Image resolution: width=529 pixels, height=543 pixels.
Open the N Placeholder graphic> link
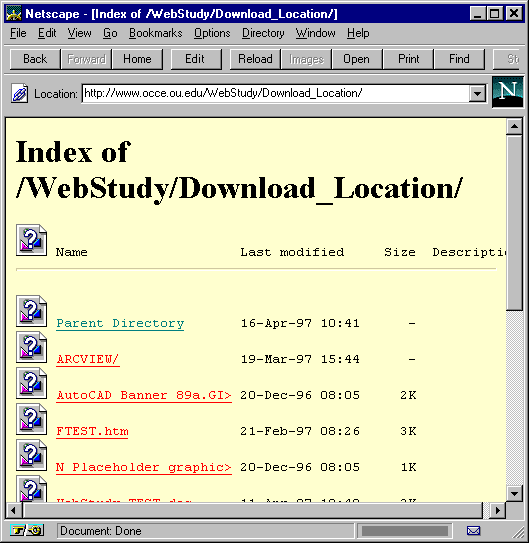(x=144, y=468)
